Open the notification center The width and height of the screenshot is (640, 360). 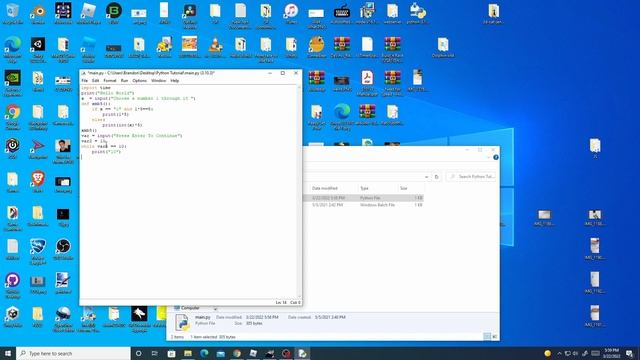click(630, 353)
